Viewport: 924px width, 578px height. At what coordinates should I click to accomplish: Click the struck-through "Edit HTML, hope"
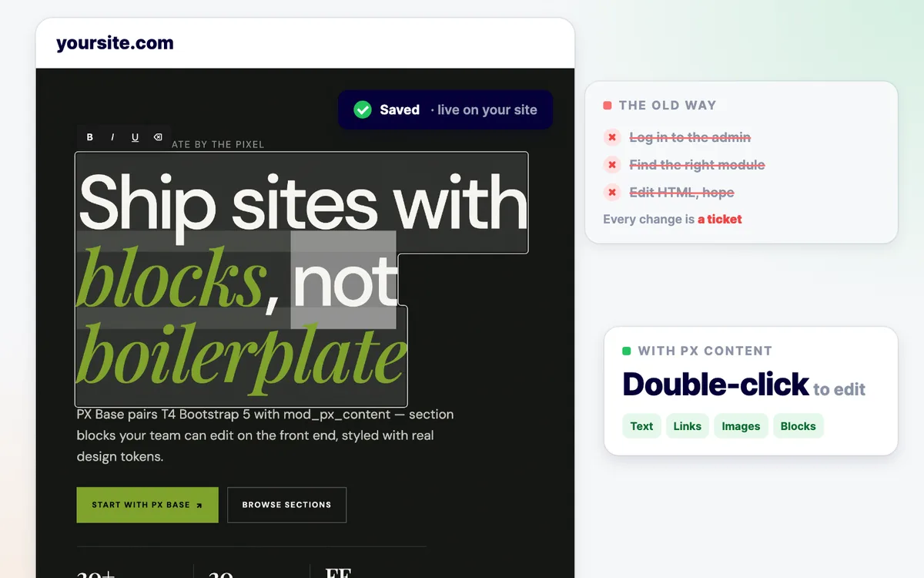682,193
